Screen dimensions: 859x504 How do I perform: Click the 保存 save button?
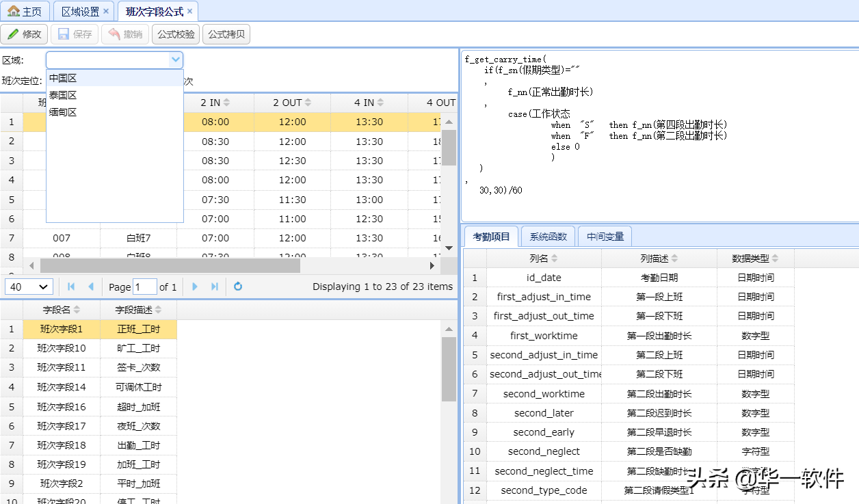75,34
